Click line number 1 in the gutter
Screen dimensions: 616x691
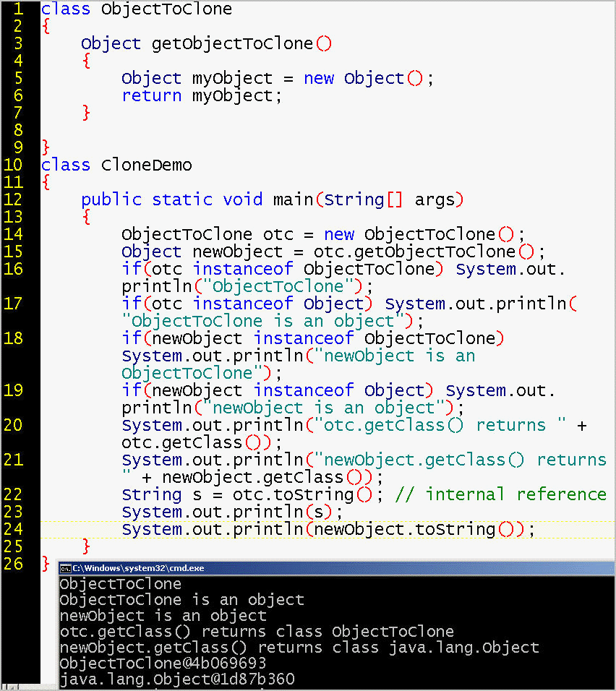(18, 9)
